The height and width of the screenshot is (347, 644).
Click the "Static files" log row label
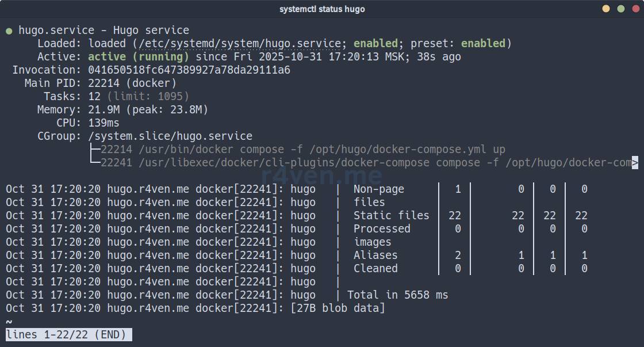click(391, 215)
